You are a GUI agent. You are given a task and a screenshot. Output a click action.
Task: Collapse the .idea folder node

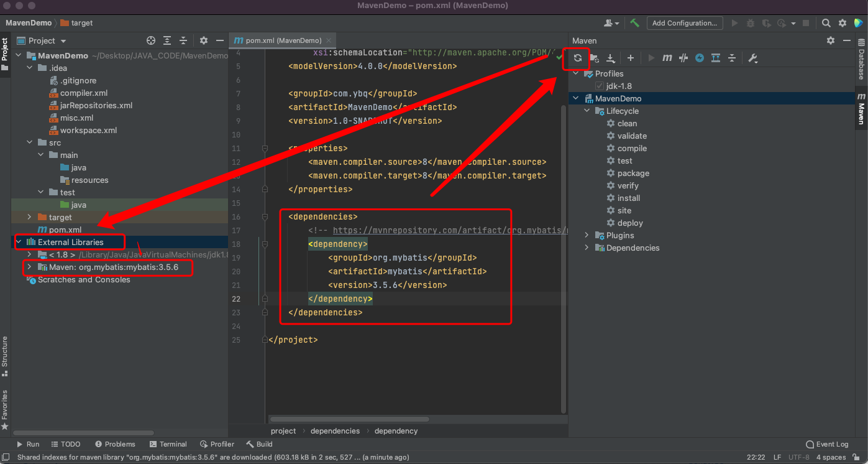[30, 68]
